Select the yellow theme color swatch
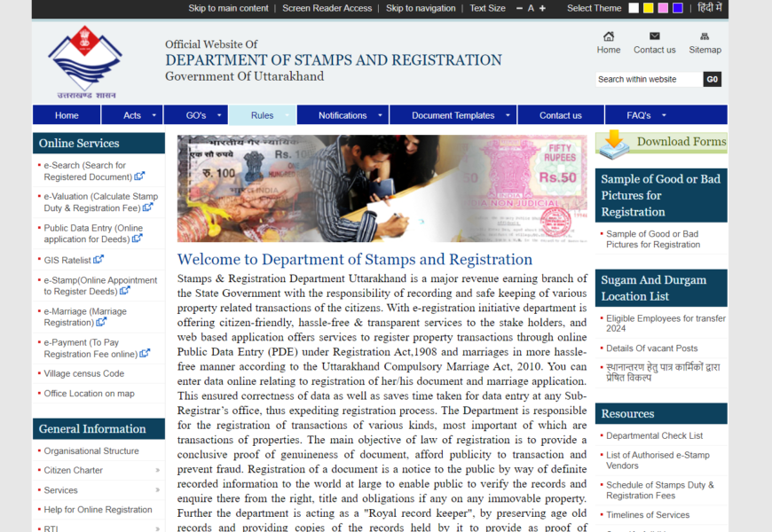This screenshot has height=532, width=772. (x=649, y=8)
